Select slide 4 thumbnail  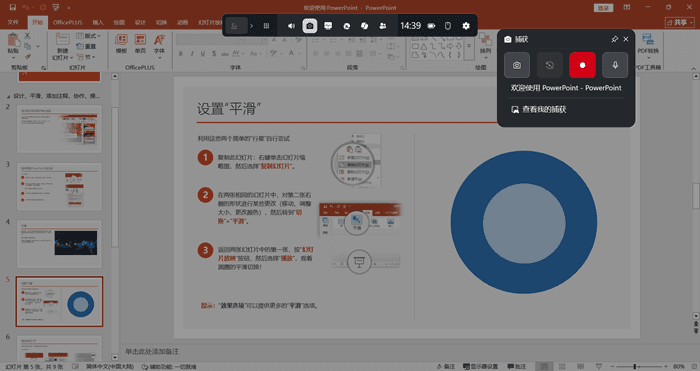pos(59,244)
